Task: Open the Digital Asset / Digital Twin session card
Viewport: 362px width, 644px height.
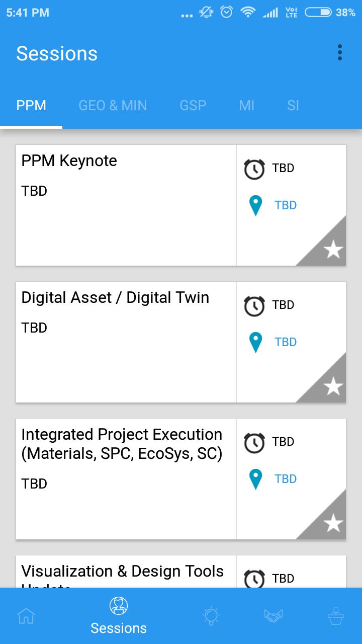Action: (x=126, y=342)
